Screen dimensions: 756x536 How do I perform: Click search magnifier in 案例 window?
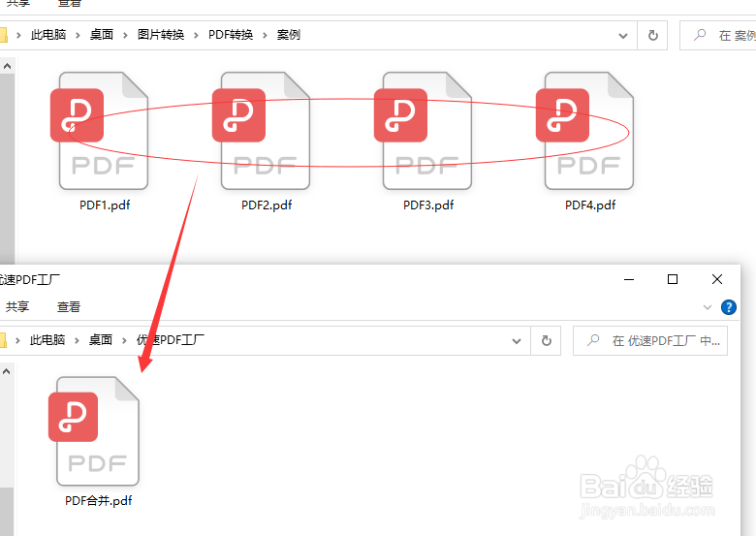coord(700,35)
